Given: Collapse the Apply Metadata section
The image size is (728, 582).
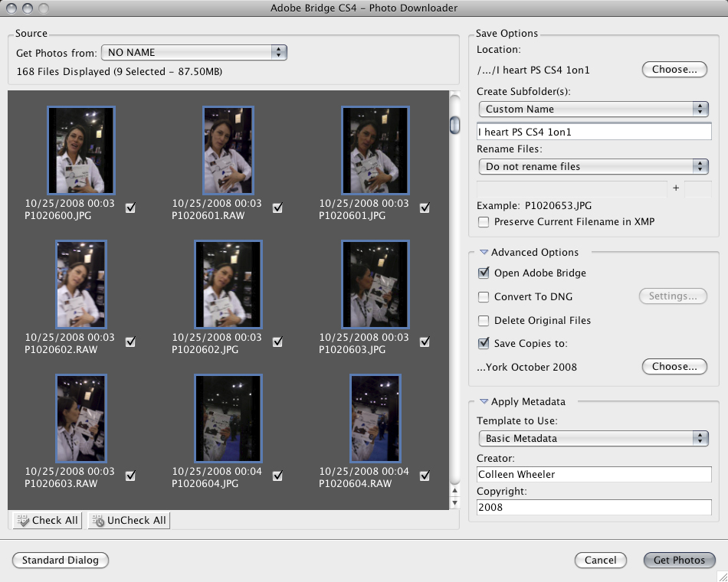Looking at the screenshot, I should tap(484, 402).
